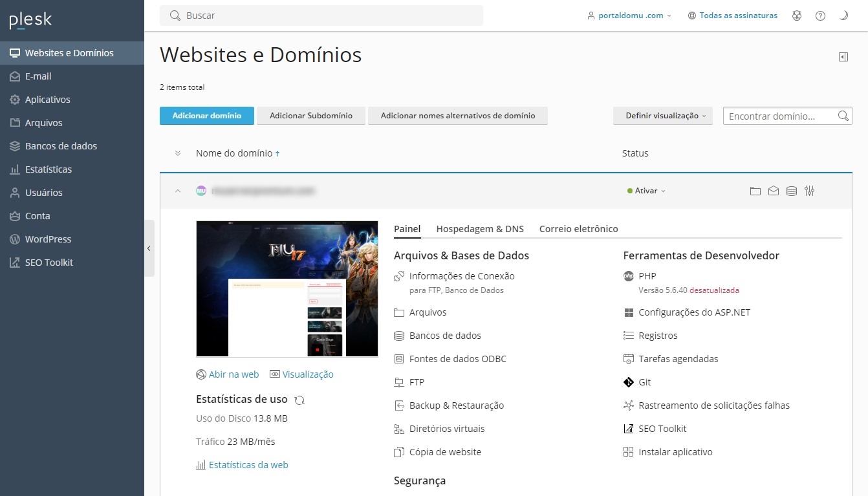This screenshot has height=496, width=868.
Task: Click Abir na web link
Action: [228, 374]
